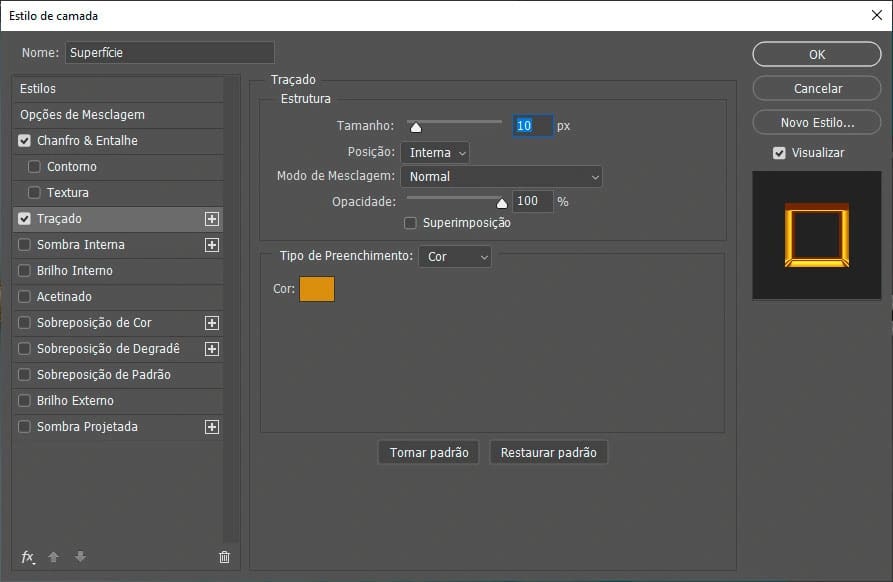
Task: Select the Estilos entry in sidebar
Action: [38, 89]
